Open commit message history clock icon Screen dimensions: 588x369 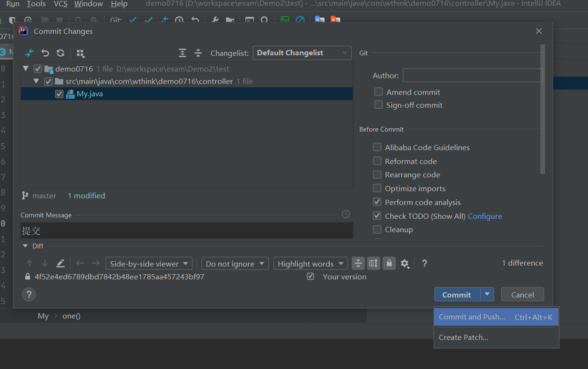(346, 215)
